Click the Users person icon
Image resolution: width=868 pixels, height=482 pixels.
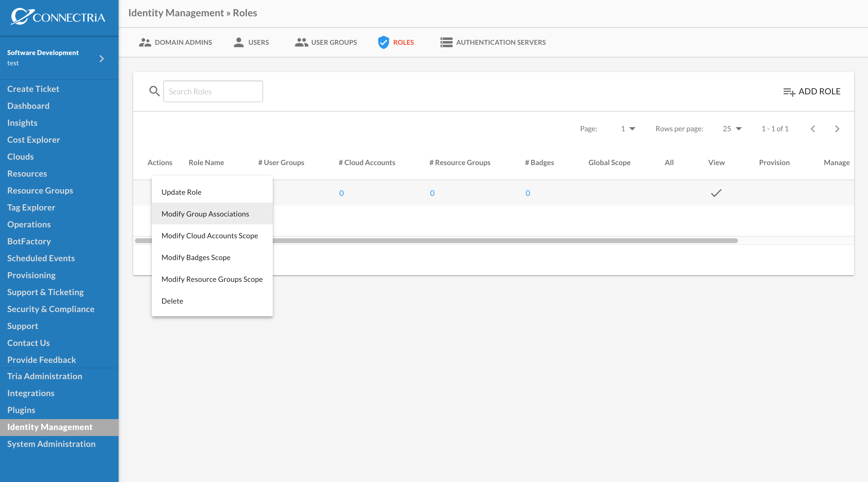239,42
